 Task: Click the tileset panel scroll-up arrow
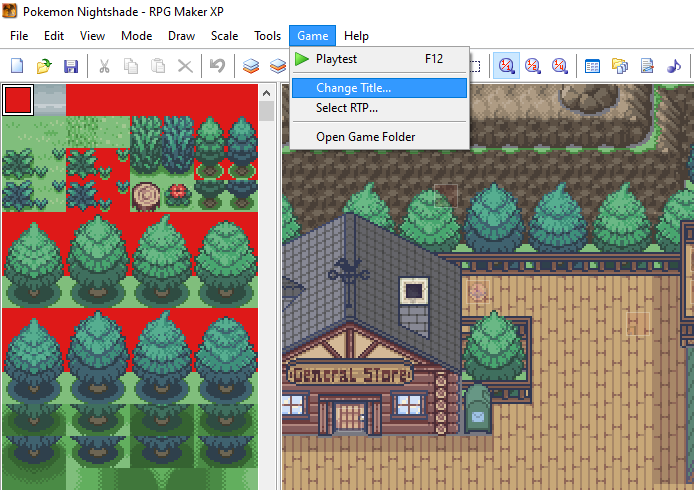[267, 91]
